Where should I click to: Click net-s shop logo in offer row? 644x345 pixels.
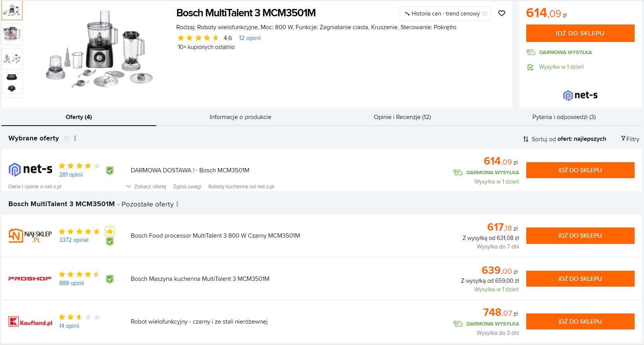30,170
